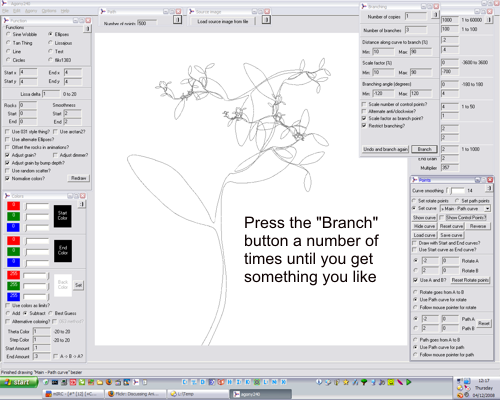Open the Options menu
Screen dimensions: 500x400
point(49,11)
